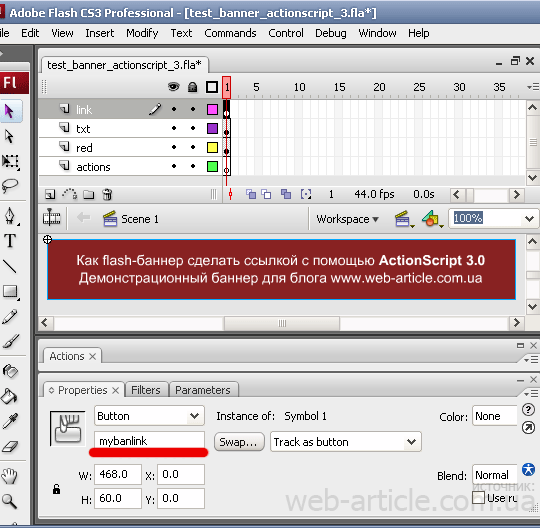Switch to the Filters tab
Viewport: 540px width, 528px height.
tap(146, 390)
